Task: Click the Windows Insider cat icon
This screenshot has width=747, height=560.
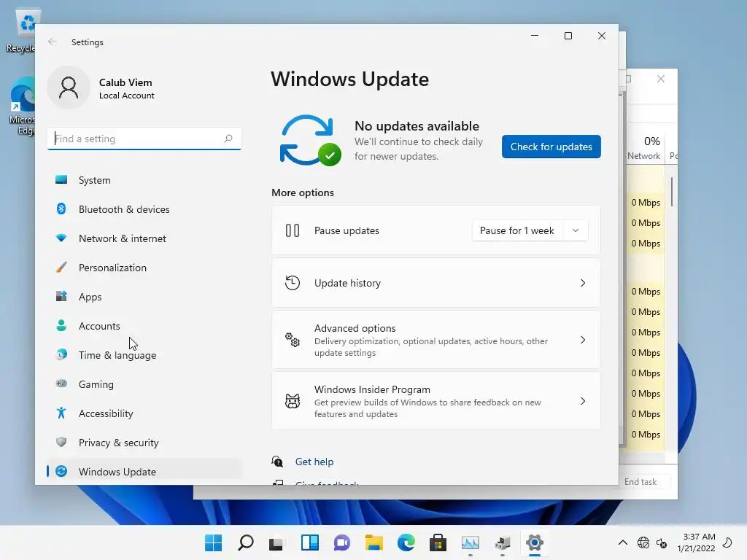Action: (293, 401)
